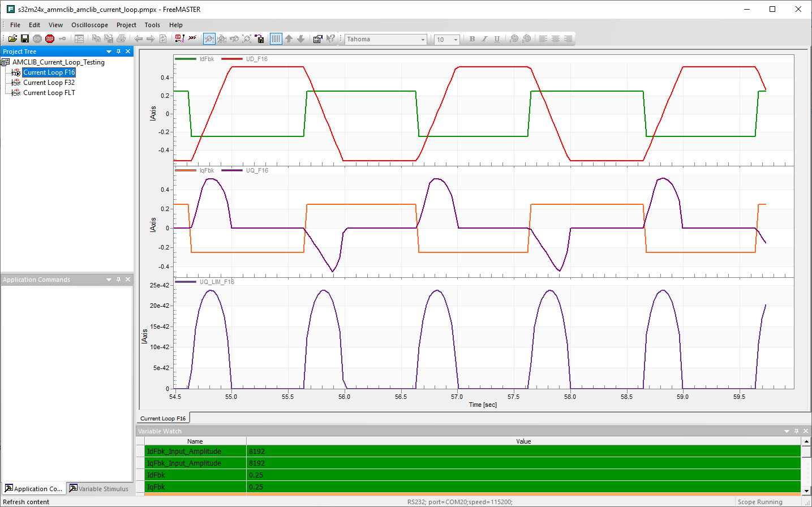The width and height of the screenshot is (812, 507).
Task: Activate the context help arrow icon
Action: [x=332, y=38]
